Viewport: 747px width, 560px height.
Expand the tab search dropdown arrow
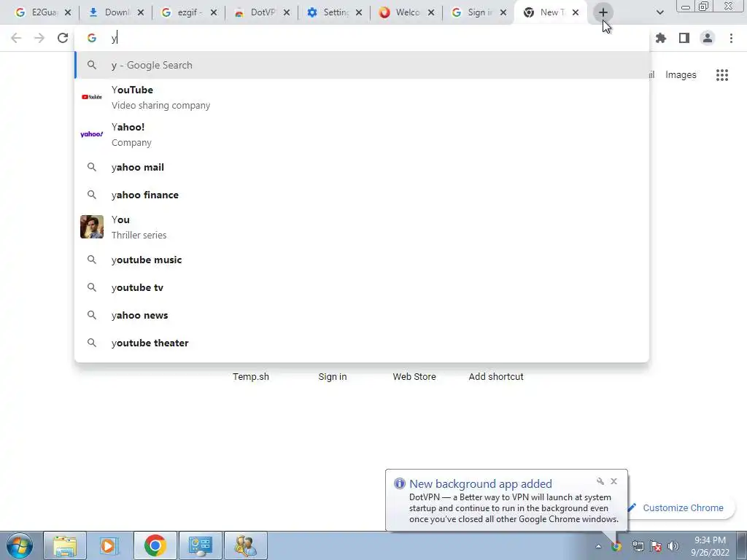pyautogui.click(x=659, y=12)
